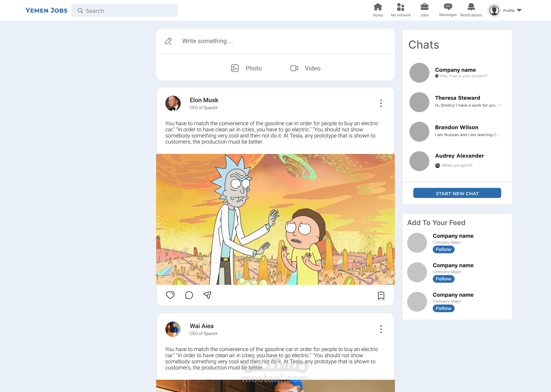Click the Write something post box
The height and width of the screenshot is (392, 551).
[275, 41]
